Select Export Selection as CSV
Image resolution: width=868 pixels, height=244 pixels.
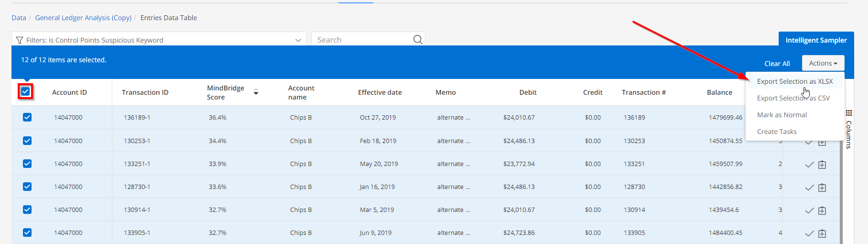click(793, 98)
